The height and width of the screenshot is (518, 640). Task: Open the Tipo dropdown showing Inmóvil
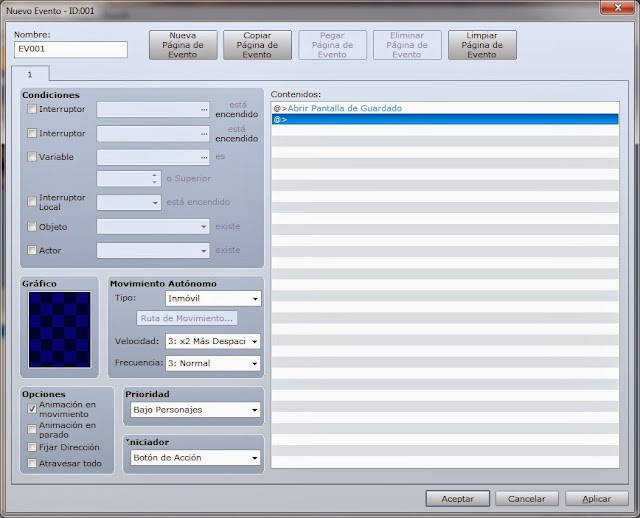(x=213, y=298)
